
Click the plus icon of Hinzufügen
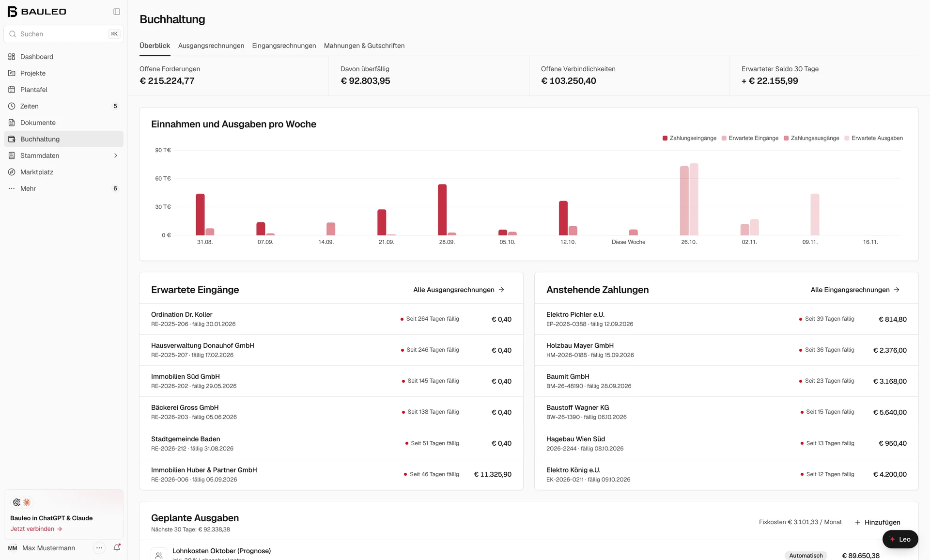click(x=858, y=522)
